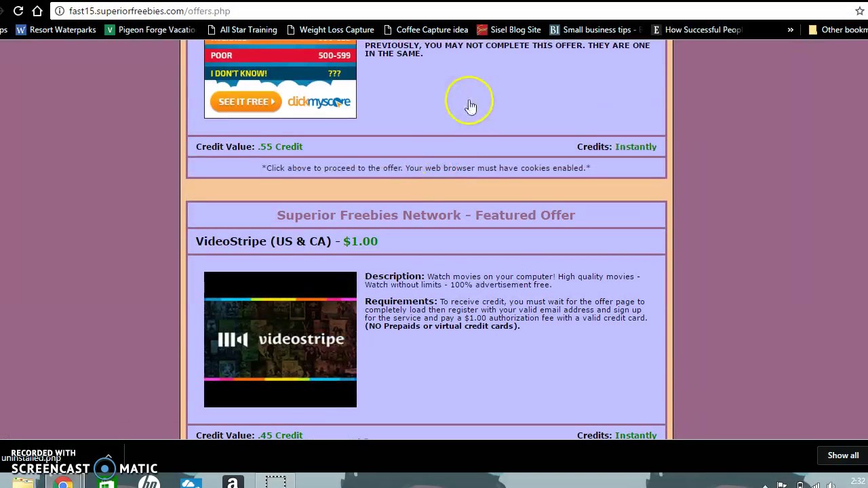Click Show all in the downloads bar
This screenshot has height=488, width=868.
tap(843, 455)
